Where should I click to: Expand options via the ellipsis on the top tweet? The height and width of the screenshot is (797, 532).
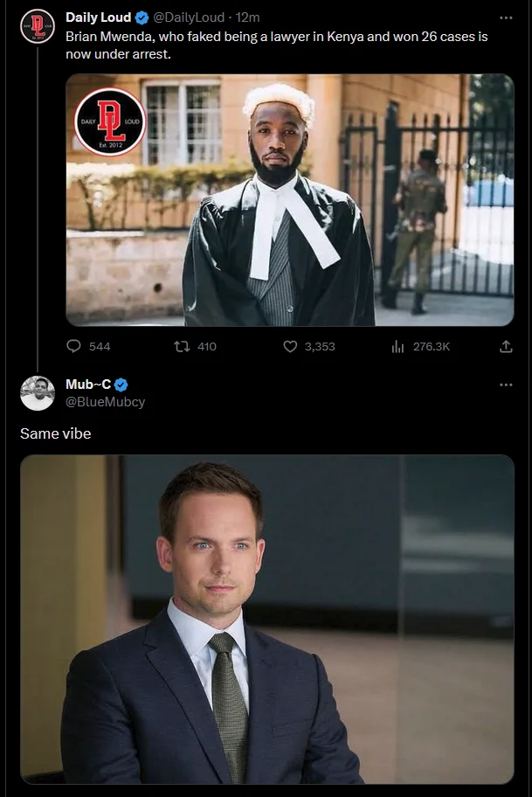[504, 16]
